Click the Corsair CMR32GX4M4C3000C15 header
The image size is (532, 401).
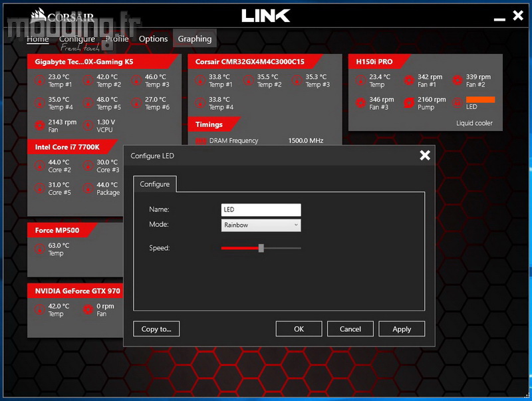tap(255, 62)
